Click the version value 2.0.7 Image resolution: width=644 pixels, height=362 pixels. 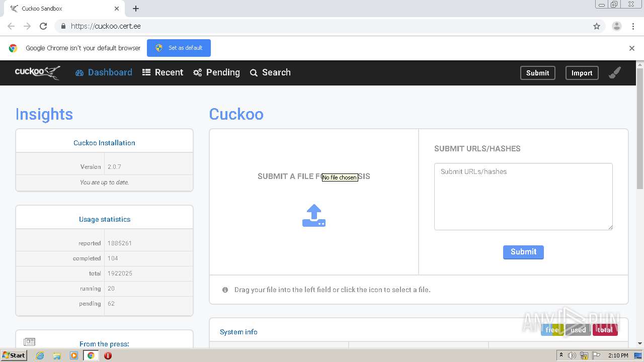[x=114, y=167]
